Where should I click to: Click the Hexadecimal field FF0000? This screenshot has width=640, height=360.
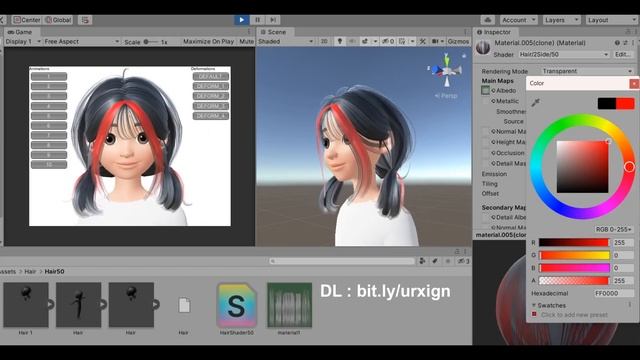tap(614, 293)
